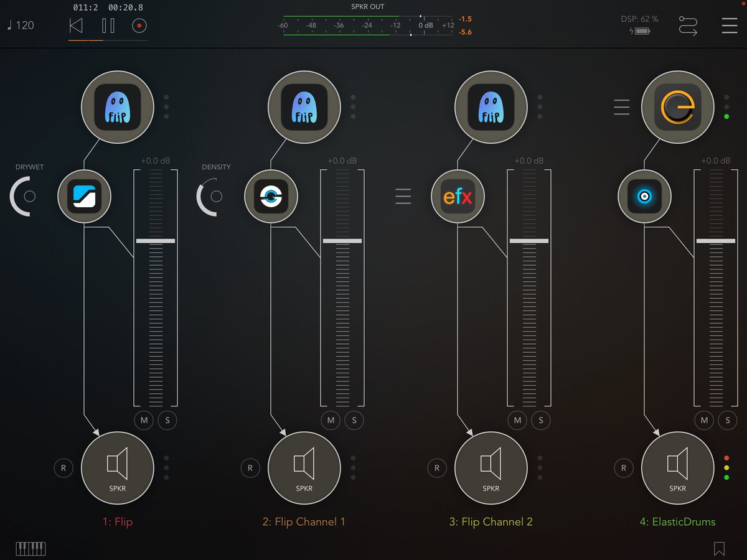The image size is (747, 560).
Task: Click the DENSITY label
Action: click(x=216, y=167)
